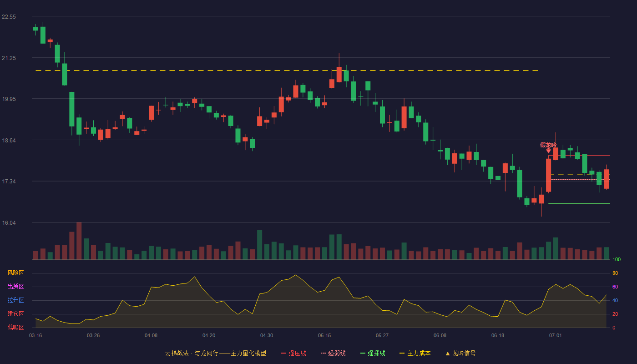Click the large red candle below 假龙吟
Image resolution: width=637 pixels, height=364 pixels.
pos(548,175)
